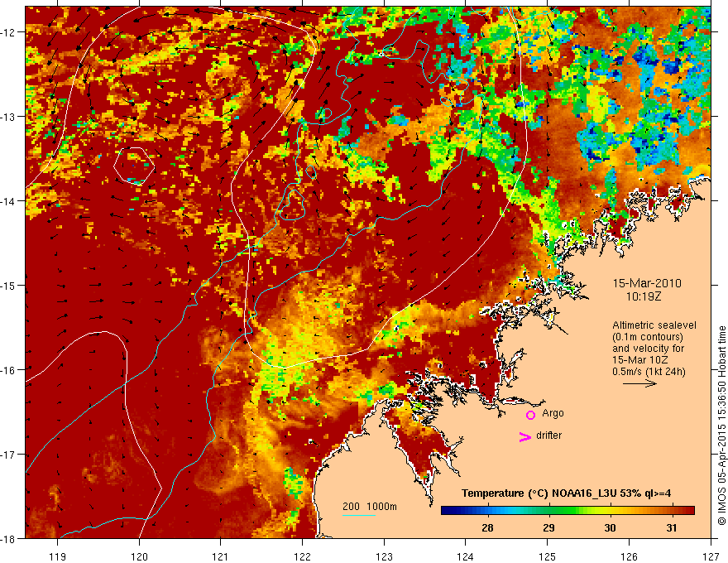
Task: Click the color bar value 30
Action: tap(610, 527)
